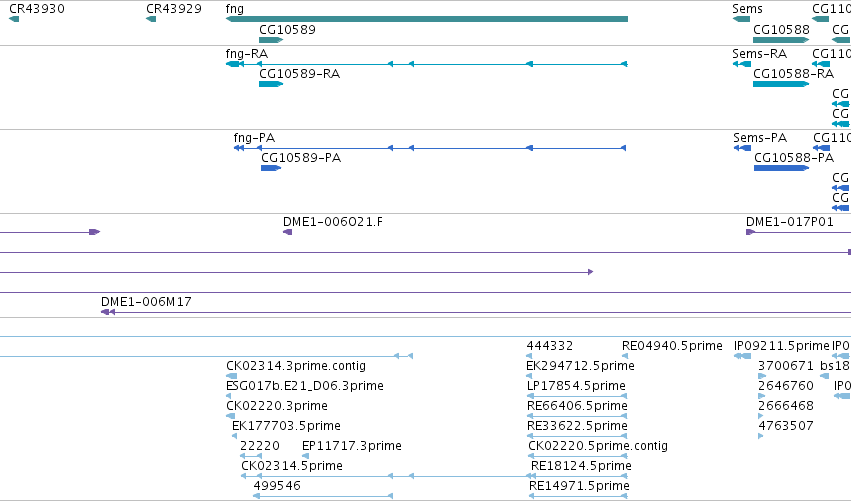Click the CG10588-PA coding bar
Image resolution: width=851 pixels, height=501 pixels.
[782, 168]
